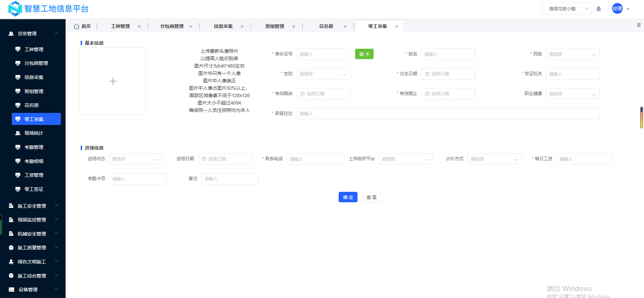The image size is (644, 298).
Task: Click the 设备管理 icon
Action: (x=11, y=290)
